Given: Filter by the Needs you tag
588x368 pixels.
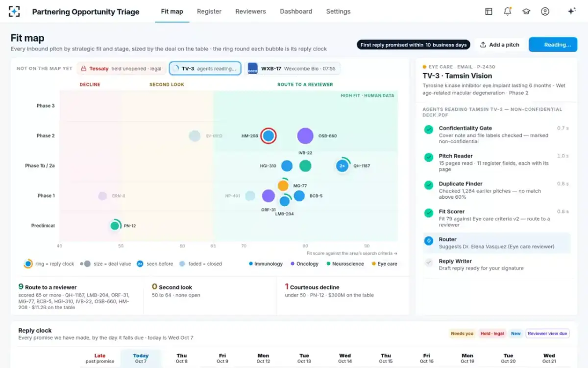Looking at the screenshot, I should pos(462,334).
